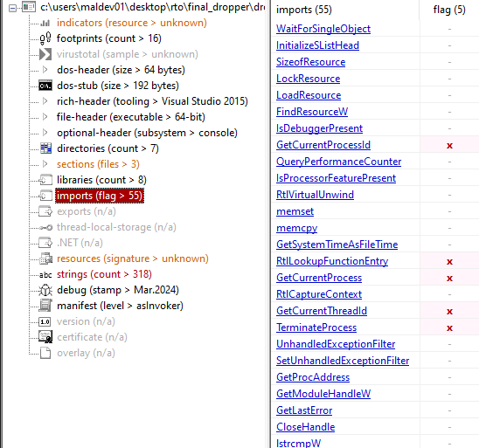Expand the dos-header node
Viewport: 479px width, 448px height.
(x=45, y=70)
